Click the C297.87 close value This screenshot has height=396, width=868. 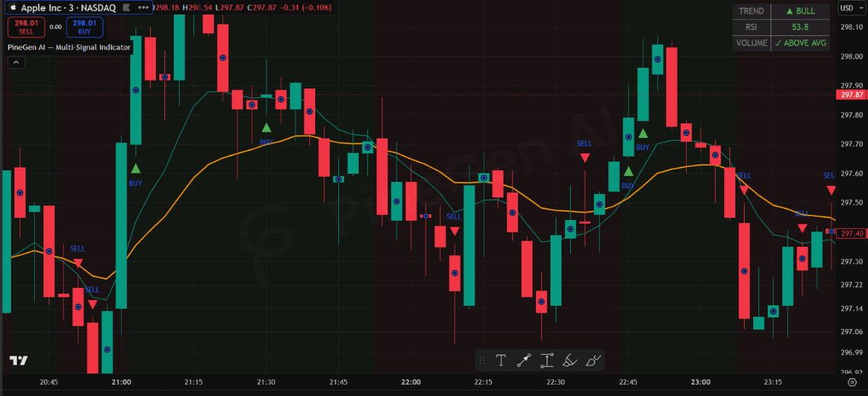(263, 8)
